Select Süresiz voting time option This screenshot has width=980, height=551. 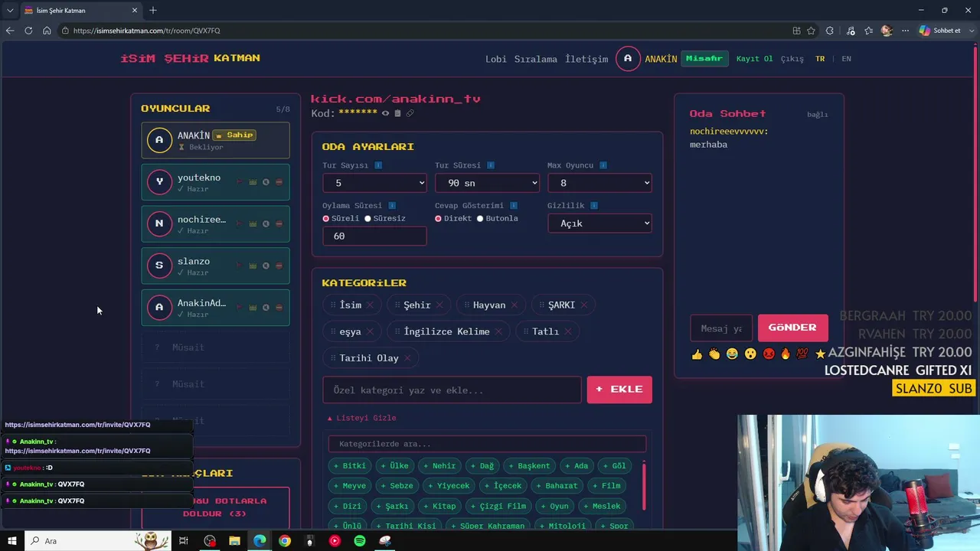click(367, 219)
